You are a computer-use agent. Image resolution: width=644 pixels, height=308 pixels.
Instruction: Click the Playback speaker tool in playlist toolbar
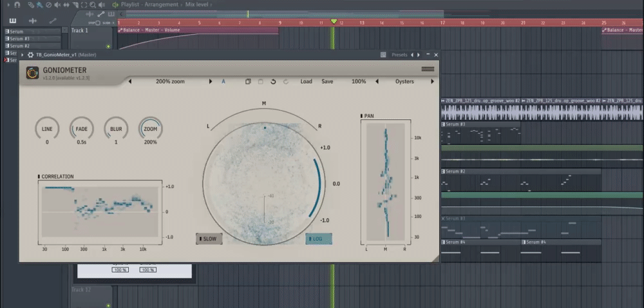(102, 5)
